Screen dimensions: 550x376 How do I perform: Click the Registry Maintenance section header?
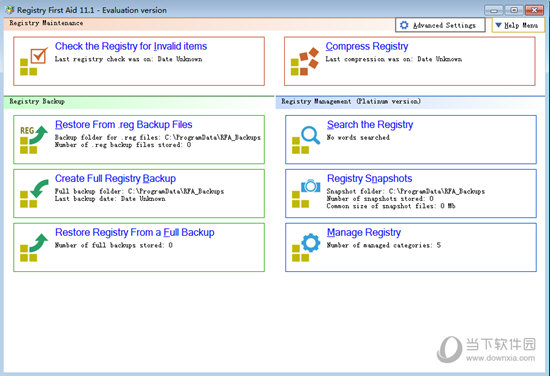pos(46,23)
